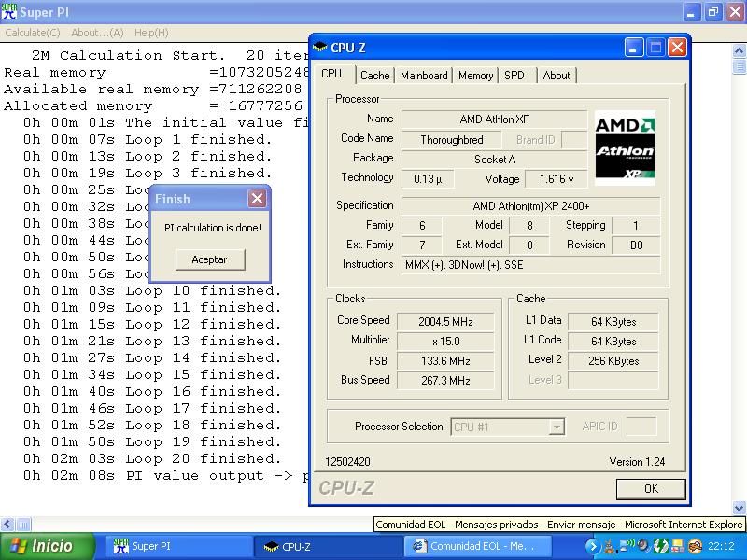Image resolution: width=747 pixels, height=560 pixels.
Task: Click the Super PI title bar icon
Action: tap(9, 12)
